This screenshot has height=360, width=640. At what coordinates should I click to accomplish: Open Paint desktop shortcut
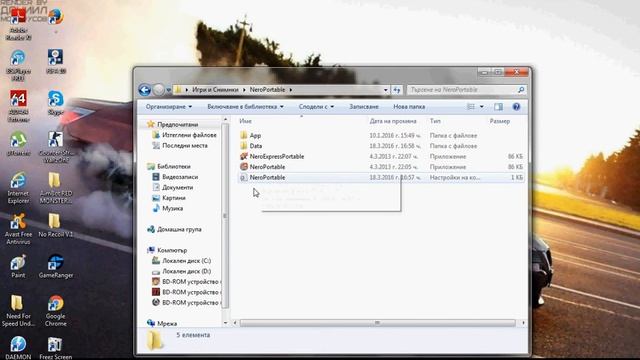(18, 265)
